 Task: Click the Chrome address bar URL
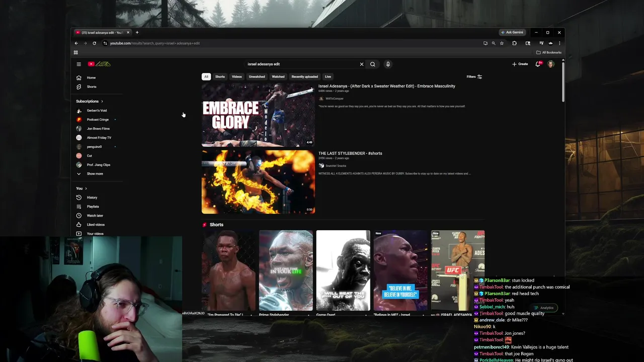[155, 43]
